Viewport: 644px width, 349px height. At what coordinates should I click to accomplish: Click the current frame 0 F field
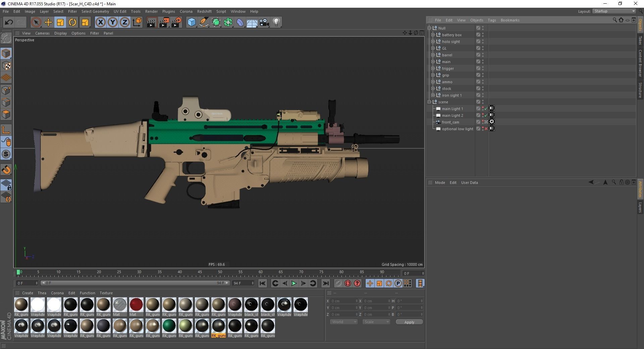(28, 283)
